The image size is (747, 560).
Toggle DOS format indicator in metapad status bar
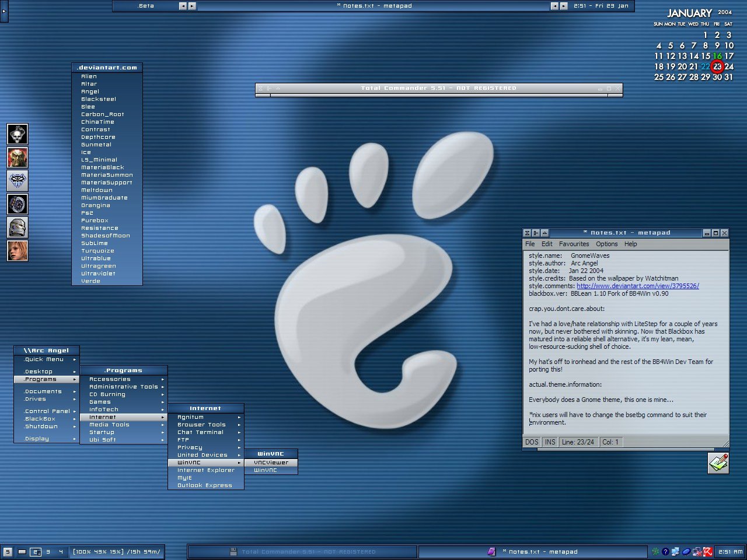pos(532,442)
